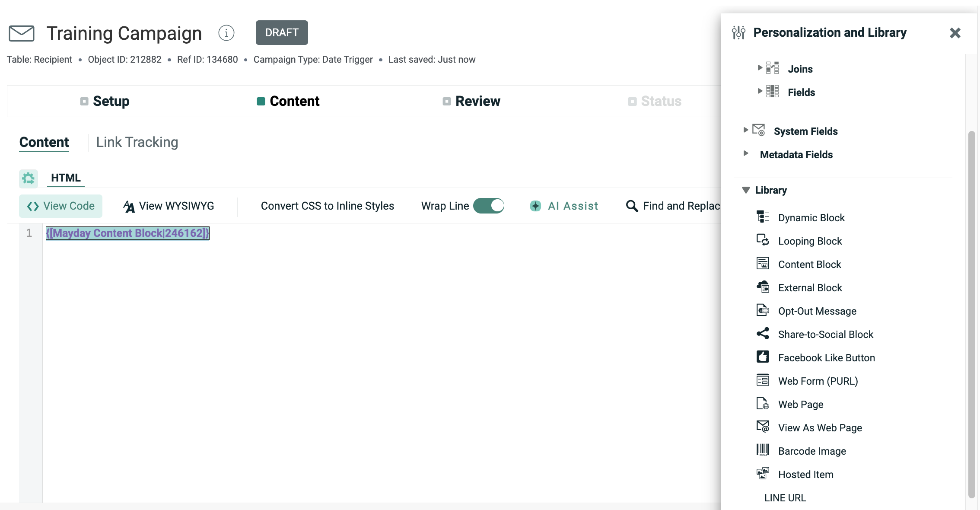Toggle the Wrap Line switch off
980x510 pixels.
coord(489,206)
